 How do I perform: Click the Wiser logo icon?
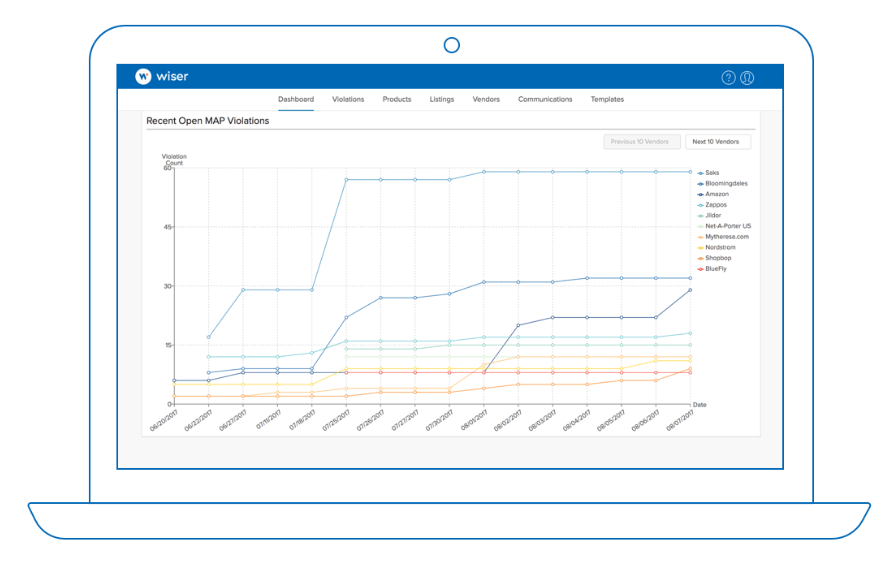point(143,76)
